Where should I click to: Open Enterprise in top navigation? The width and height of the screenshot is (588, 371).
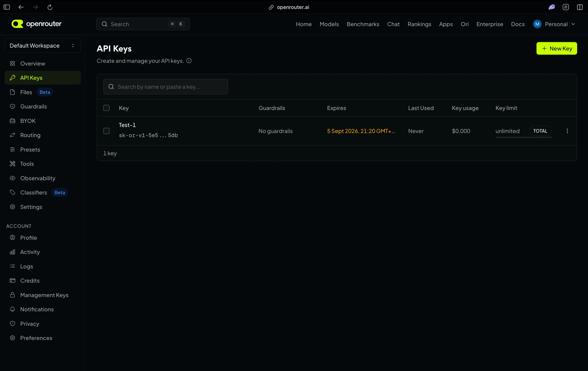click(490, 24)
